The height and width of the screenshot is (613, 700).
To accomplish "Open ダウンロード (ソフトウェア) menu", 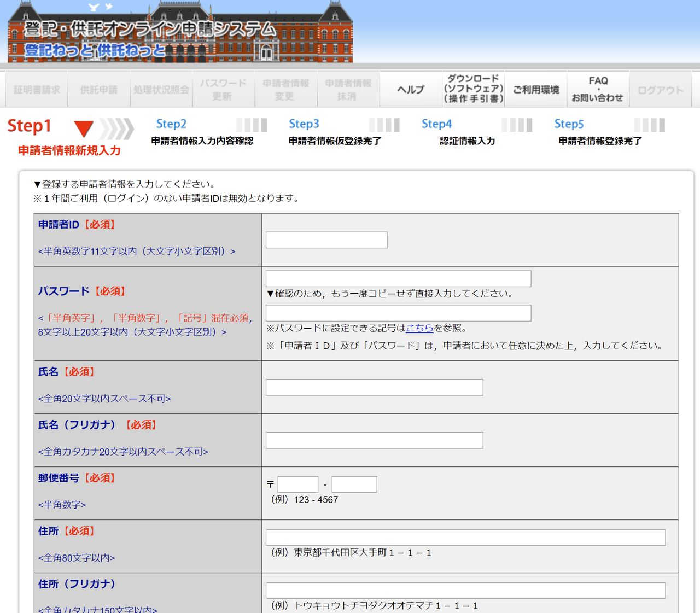I will pyautogui.click(x=473, y=89).
